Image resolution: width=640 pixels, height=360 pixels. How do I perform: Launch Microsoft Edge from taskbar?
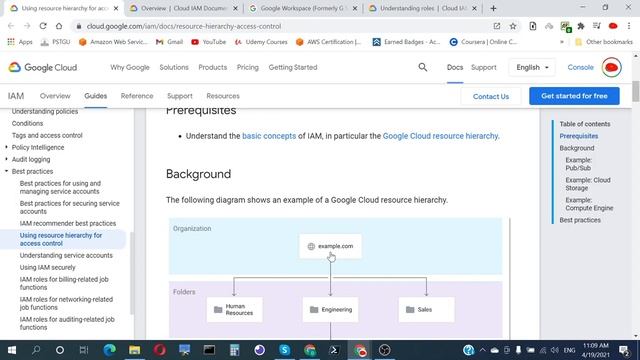click(x=109, y=350)
